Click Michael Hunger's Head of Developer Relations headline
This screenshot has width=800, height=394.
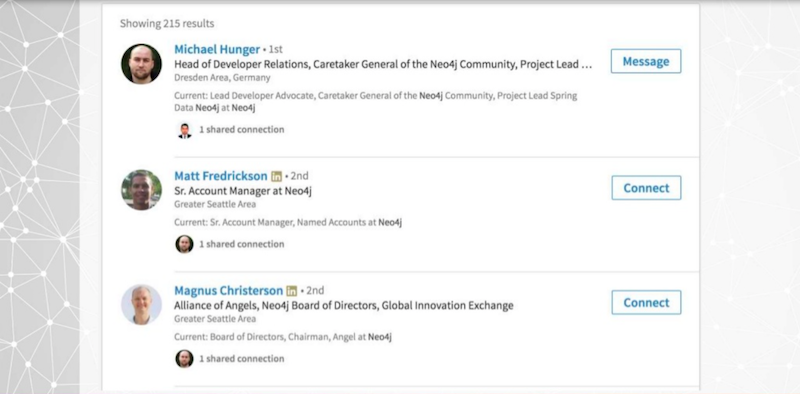(383, 64)
